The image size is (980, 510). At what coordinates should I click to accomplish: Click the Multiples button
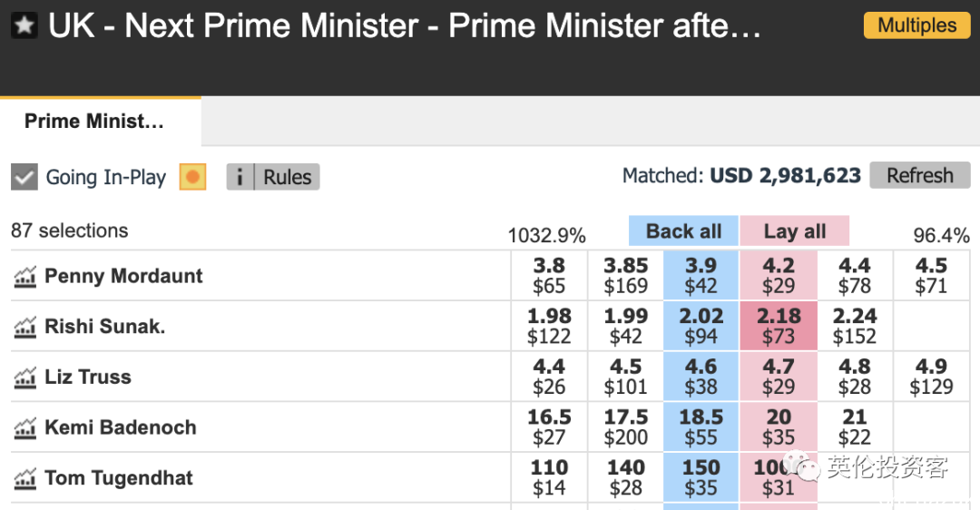(916, 25)
